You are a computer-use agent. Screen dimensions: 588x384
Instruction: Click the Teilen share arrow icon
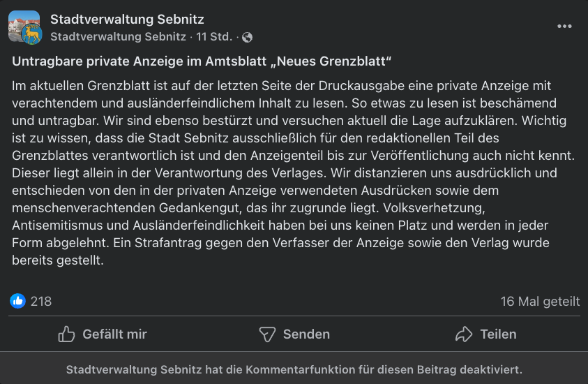tap(464, 334)
